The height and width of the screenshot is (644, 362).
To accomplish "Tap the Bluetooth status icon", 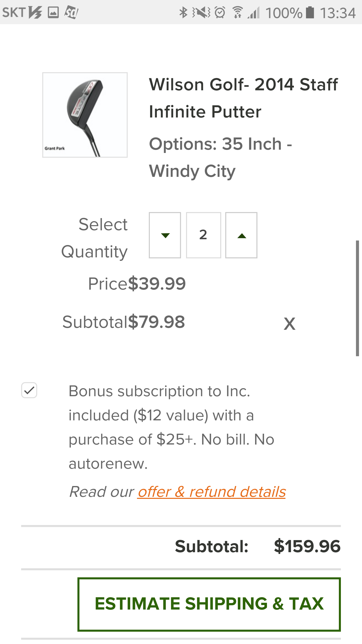I will tap(183, 12).
